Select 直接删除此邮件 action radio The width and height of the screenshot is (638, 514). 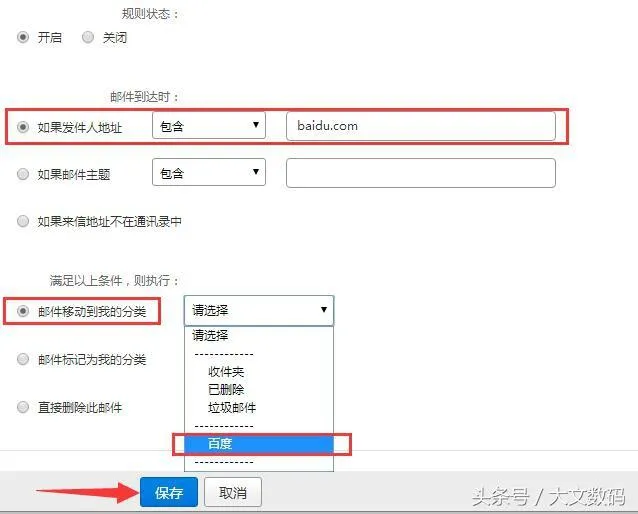tap(23, 407)
